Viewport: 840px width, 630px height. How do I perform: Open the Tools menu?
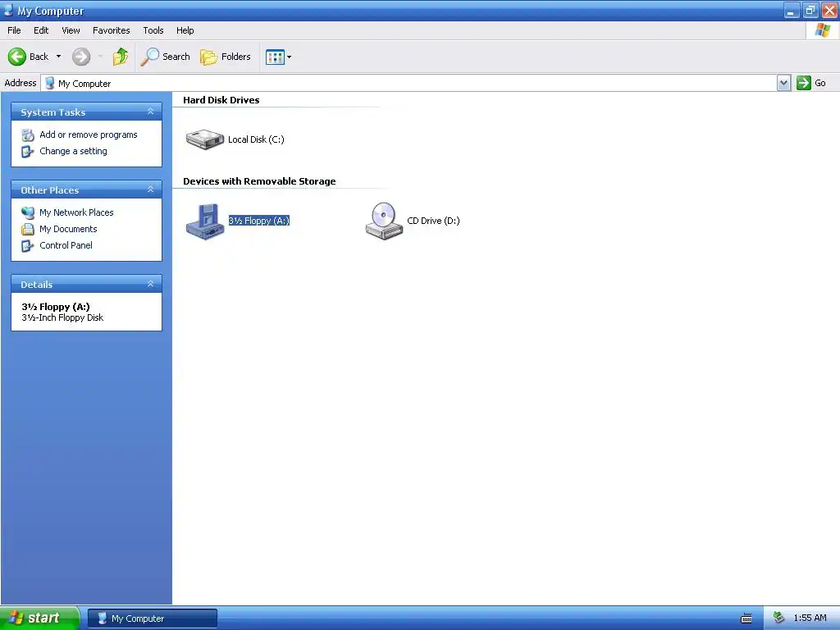pyautogui.click(x=153, y=30)
